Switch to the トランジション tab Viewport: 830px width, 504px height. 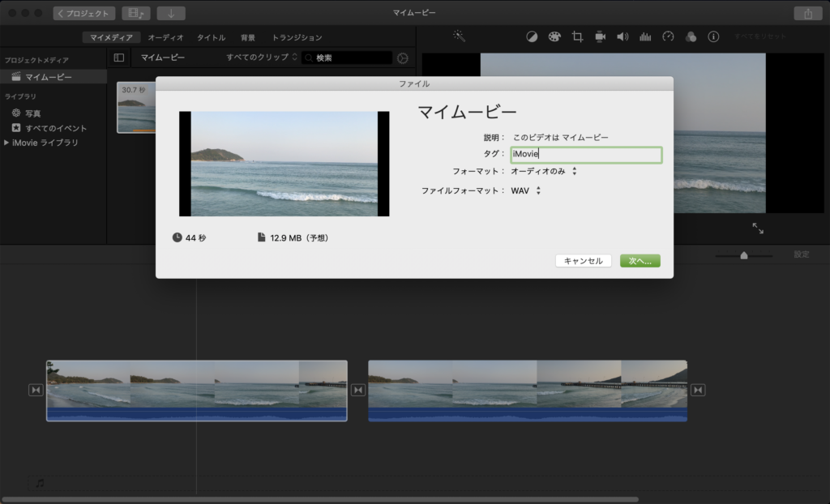click(297, 37)
